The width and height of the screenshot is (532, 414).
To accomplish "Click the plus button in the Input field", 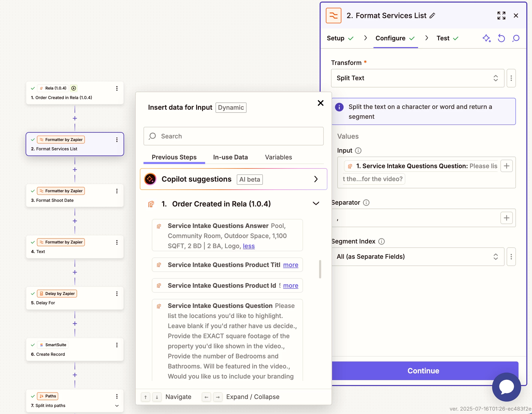I will 507,166.
